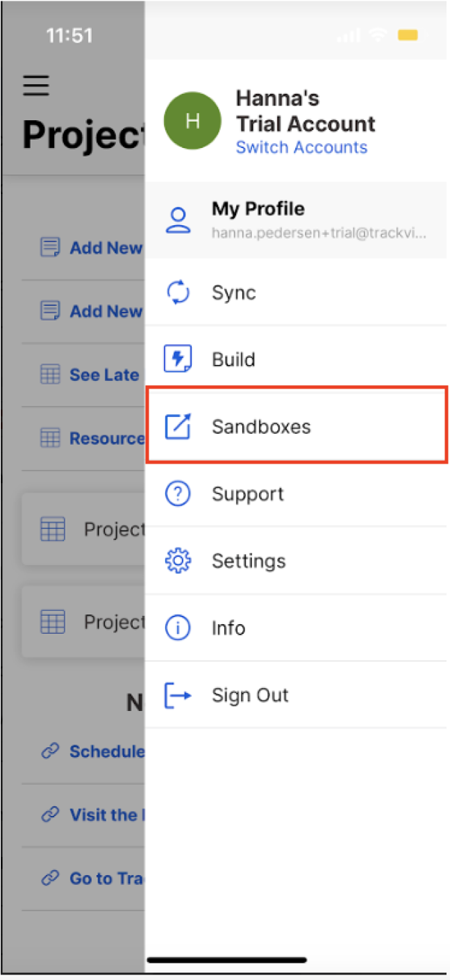The height and width of the screenshot is (980, 450).
Task: Click the Settings gear icon
Action: point(178,560)
